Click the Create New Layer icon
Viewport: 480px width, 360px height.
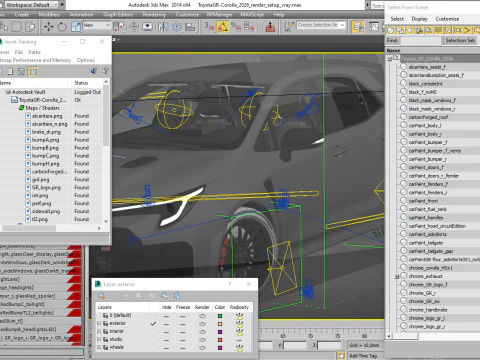101,295
